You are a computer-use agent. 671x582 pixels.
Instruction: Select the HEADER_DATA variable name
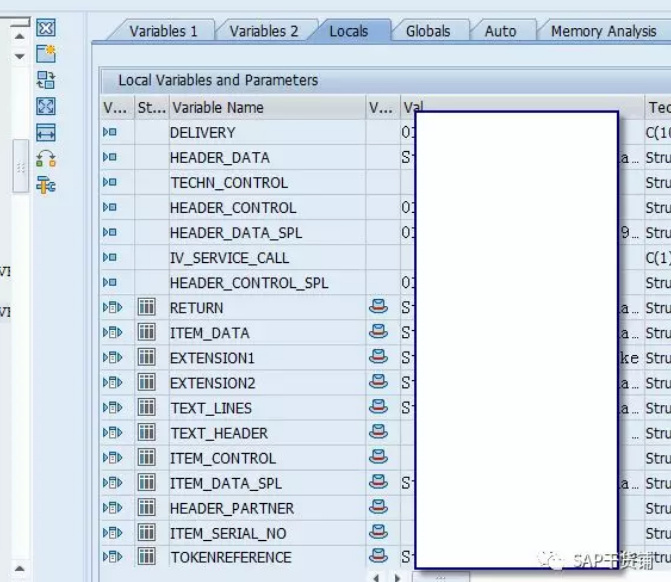220,157
